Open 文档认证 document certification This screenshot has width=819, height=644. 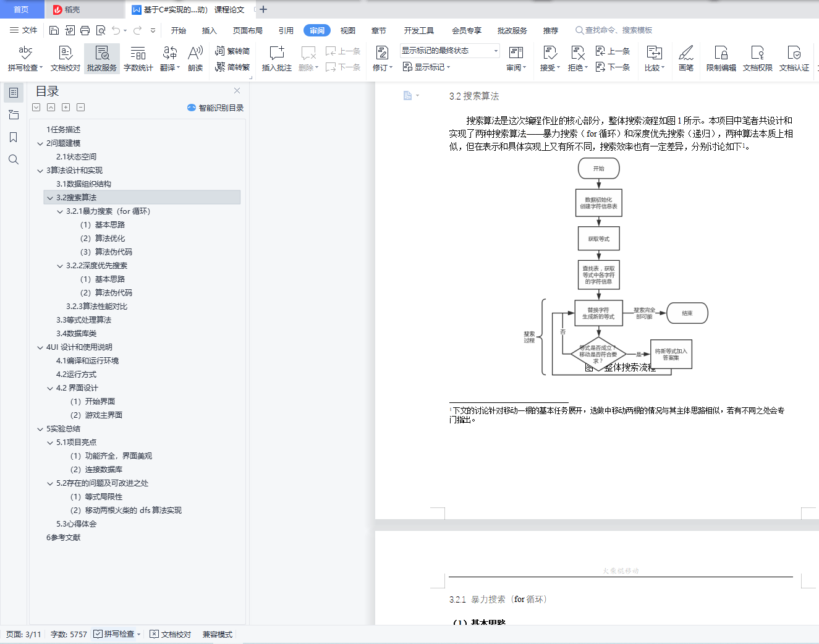click(794, 59)
